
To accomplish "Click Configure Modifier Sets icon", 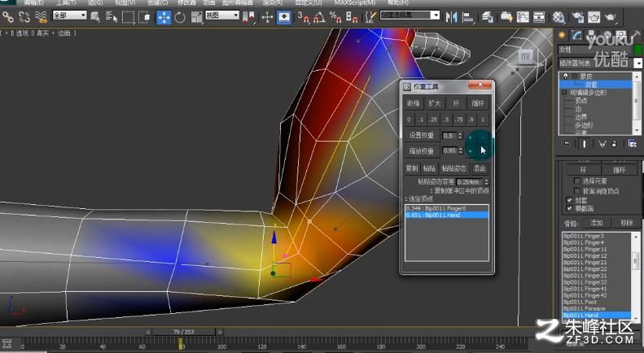I will (632, 143).
